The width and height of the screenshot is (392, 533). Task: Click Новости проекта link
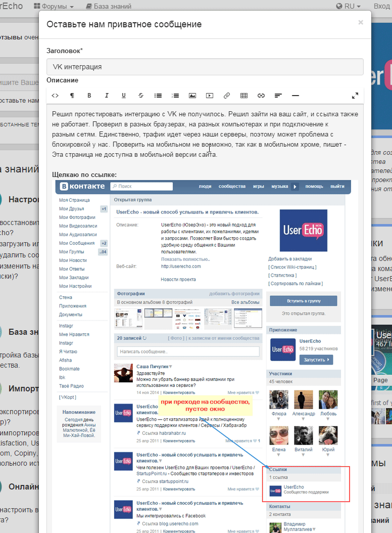178,280
